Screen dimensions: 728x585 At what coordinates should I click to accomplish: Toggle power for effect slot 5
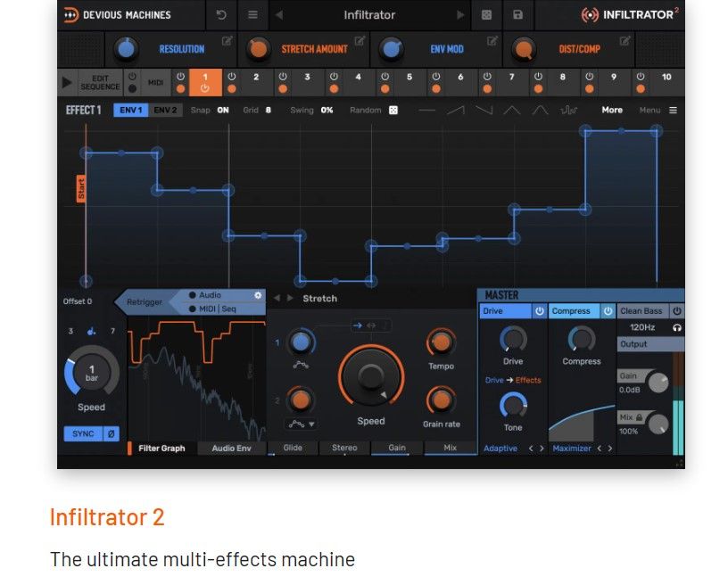coord(385,77)
